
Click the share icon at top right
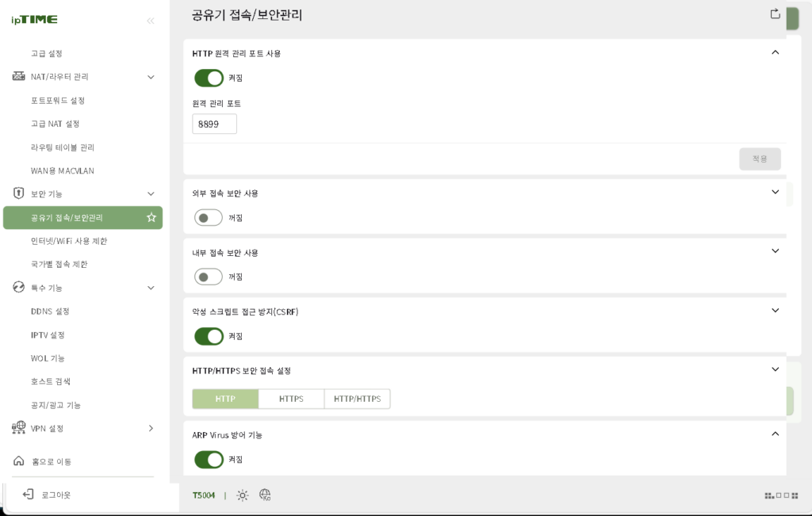(776, 13)
